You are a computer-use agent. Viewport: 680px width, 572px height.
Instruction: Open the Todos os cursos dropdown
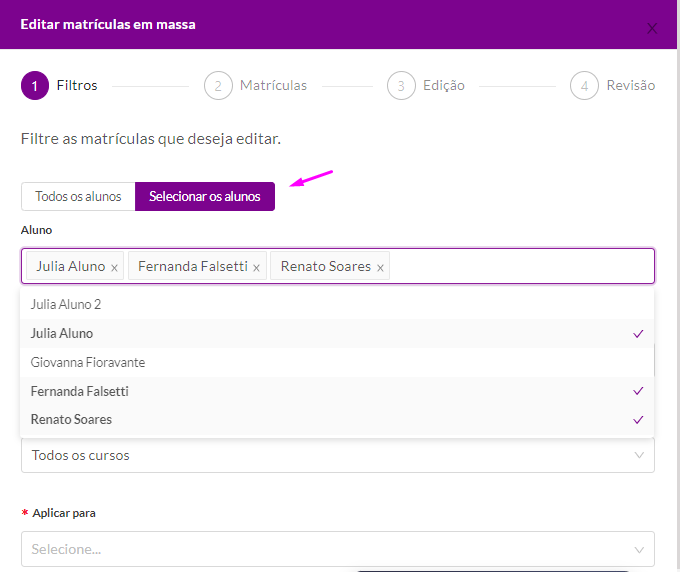(x=337, y=455)
